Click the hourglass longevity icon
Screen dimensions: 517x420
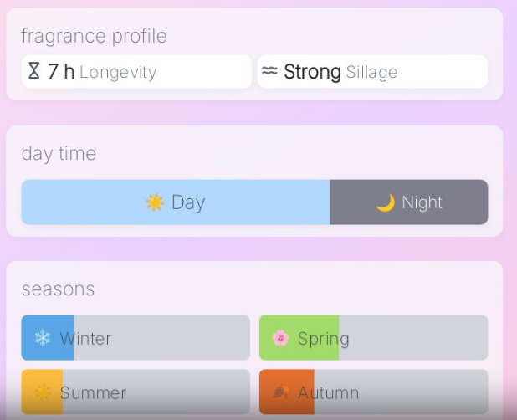coord(33,71)
